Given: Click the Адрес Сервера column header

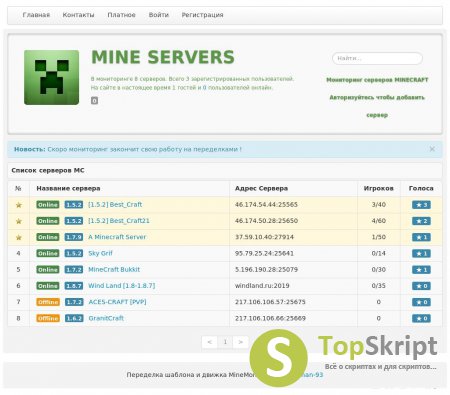Looking at the screenshot, I should [x=261, y=188].
